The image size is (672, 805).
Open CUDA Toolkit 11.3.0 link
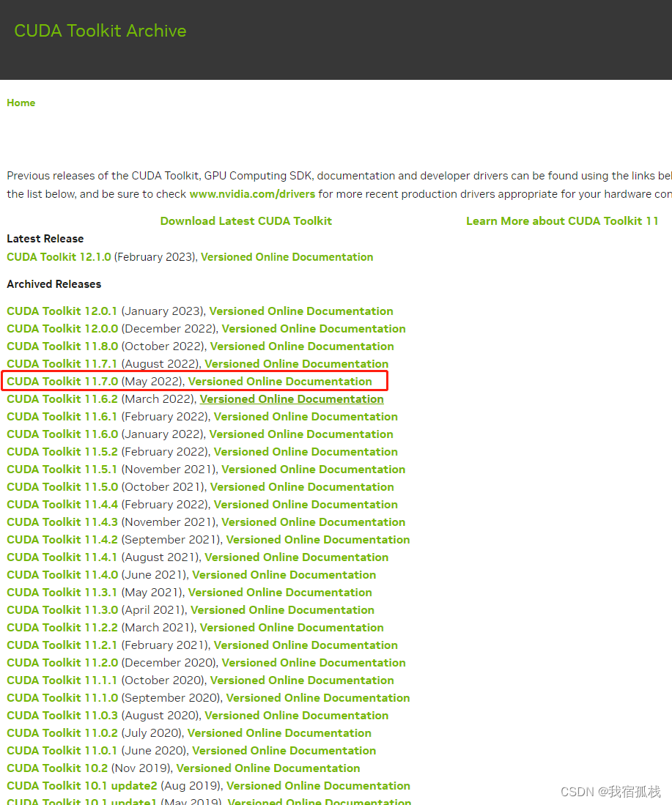(62, 610)
